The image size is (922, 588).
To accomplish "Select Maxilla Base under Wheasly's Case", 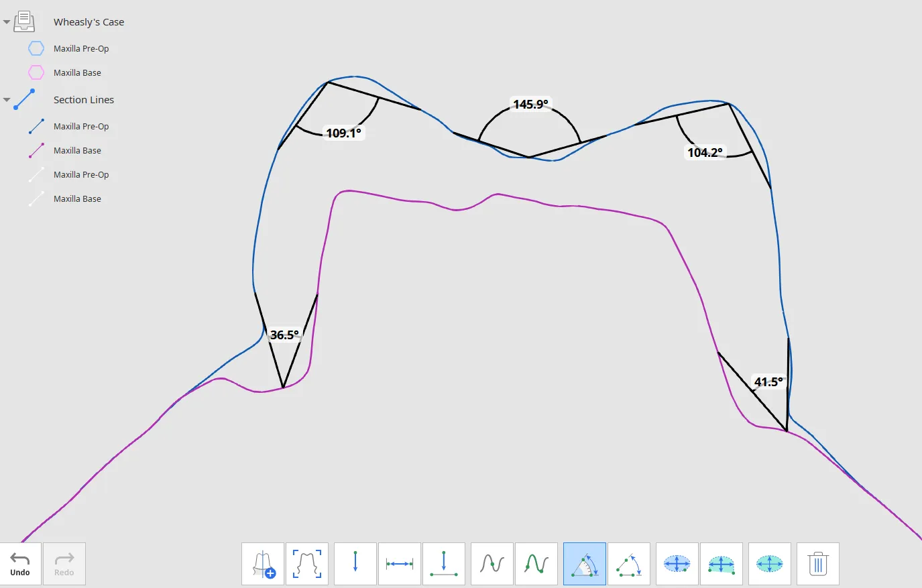I will pyautogui.click(x=77, y=72).
